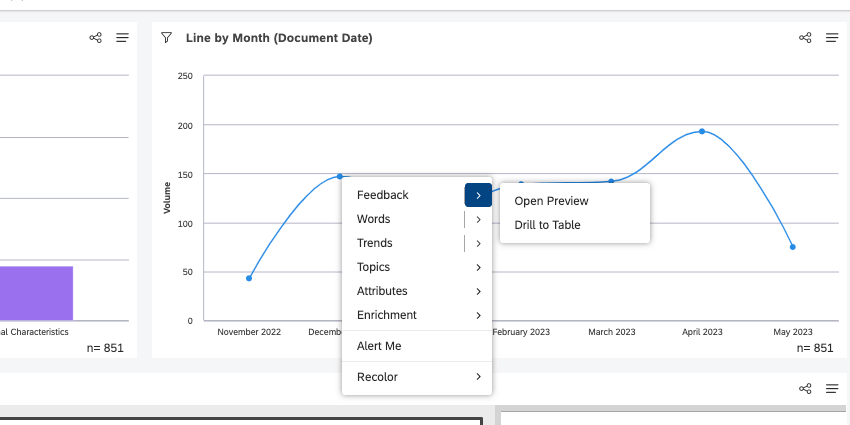Image resolution: width=850 pixels, height=425 pixels.
Task: Expand the Feedback submenu arrow
Action: (478, 195)
